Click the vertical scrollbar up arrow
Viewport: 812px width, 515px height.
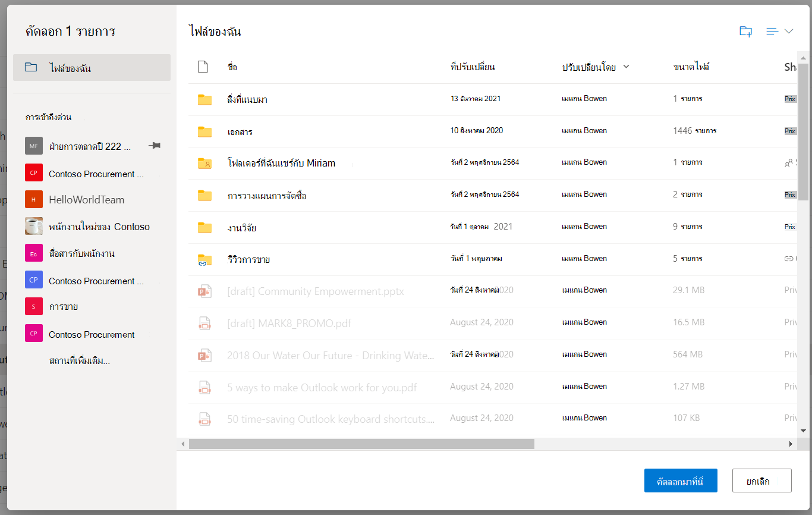tap(803, 58)
